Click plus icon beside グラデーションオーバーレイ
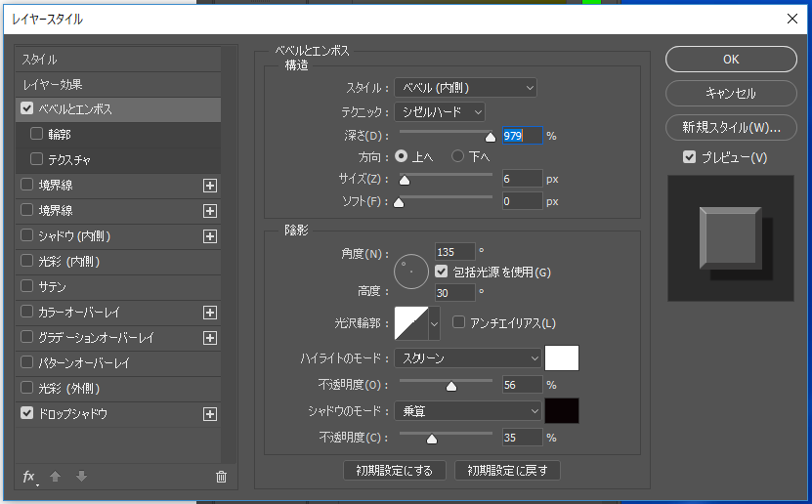The image size is (812, 504). click(x=210, y=338)
